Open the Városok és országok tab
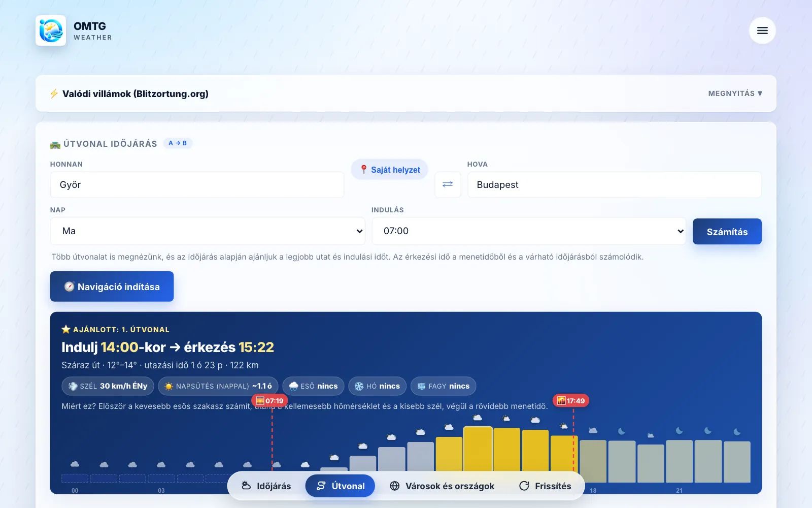 click(x=442, y=486)
